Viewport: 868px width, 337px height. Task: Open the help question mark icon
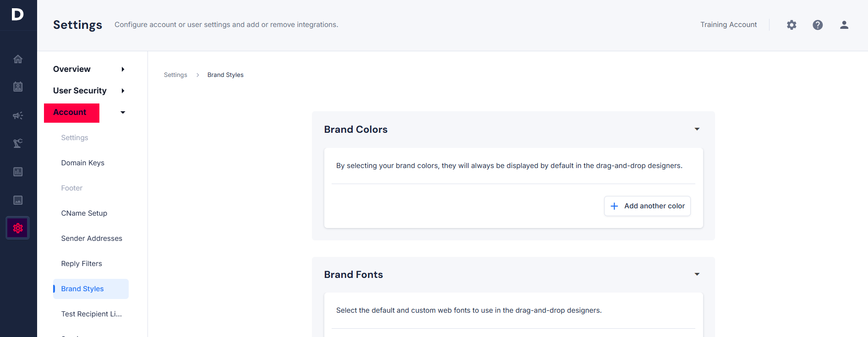[818, 25]
